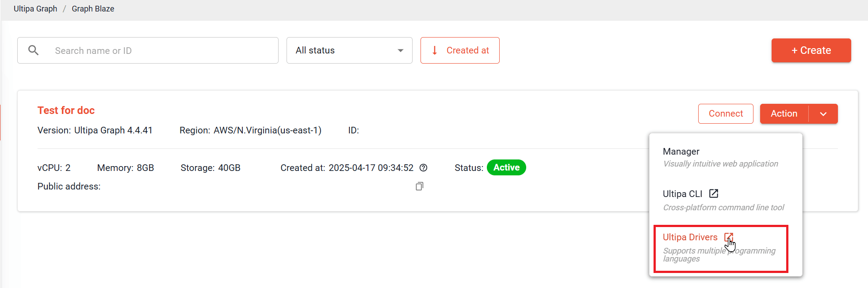
Task: Go to Ultipa Graph breadcrumb
Action: (x=35, y=9)
